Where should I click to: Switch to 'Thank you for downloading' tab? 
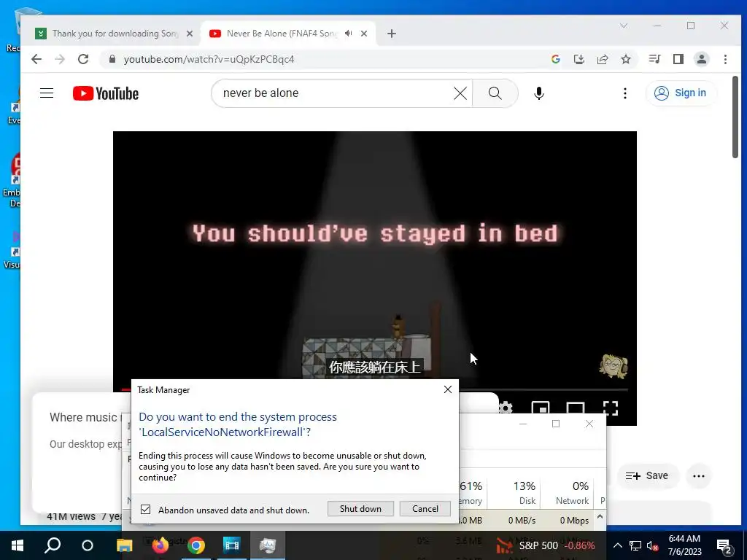click(109, 34)
